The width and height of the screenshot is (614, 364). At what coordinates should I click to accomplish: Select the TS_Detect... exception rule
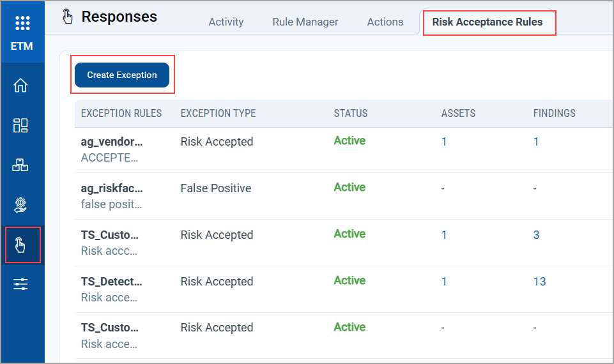(111, 282)
